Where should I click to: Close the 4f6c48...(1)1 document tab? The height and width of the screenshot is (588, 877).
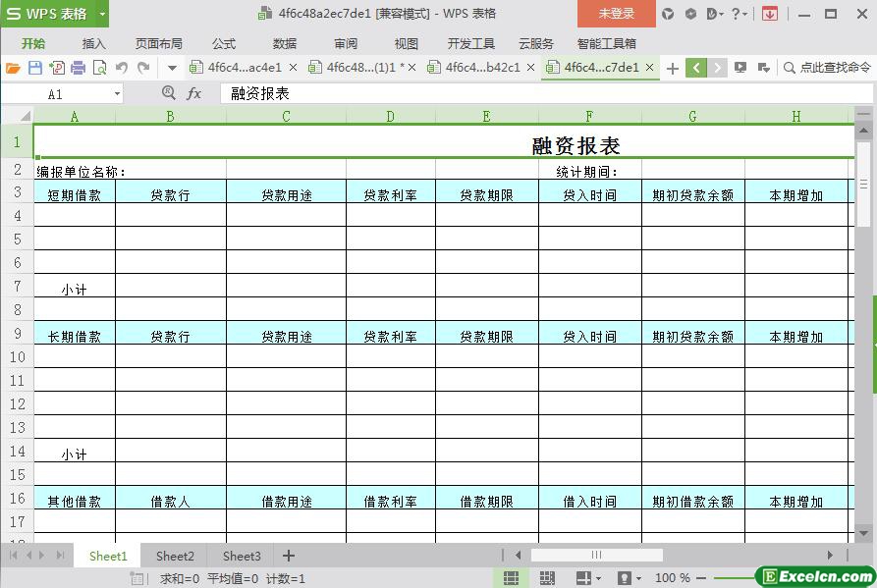point(412,68)
